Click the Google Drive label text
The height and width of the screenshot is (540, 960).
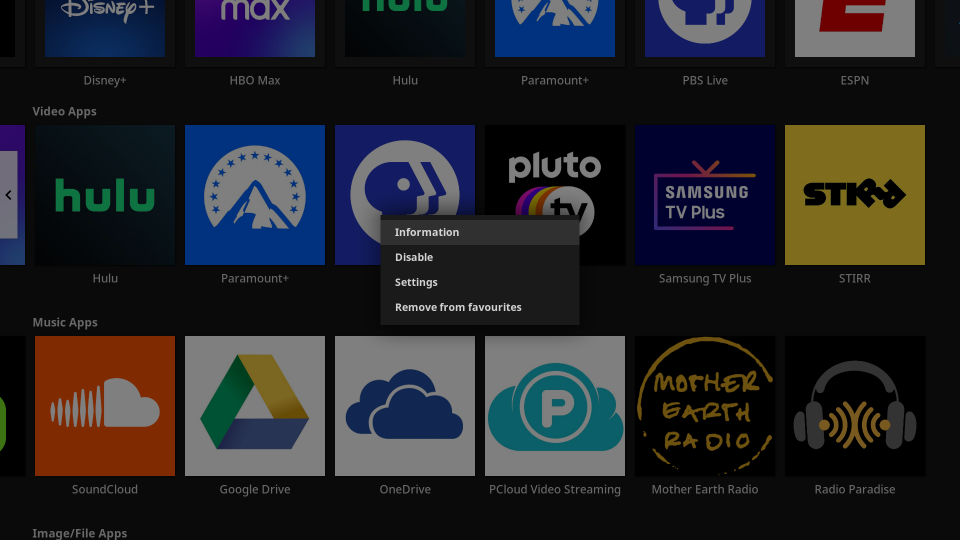(255, 489)
